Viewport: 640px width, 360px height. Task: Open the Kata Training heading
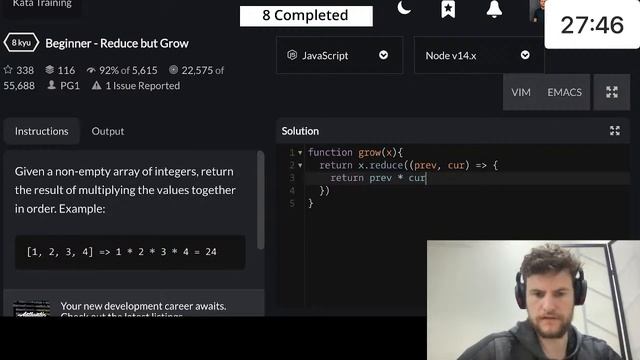[42, 4]
